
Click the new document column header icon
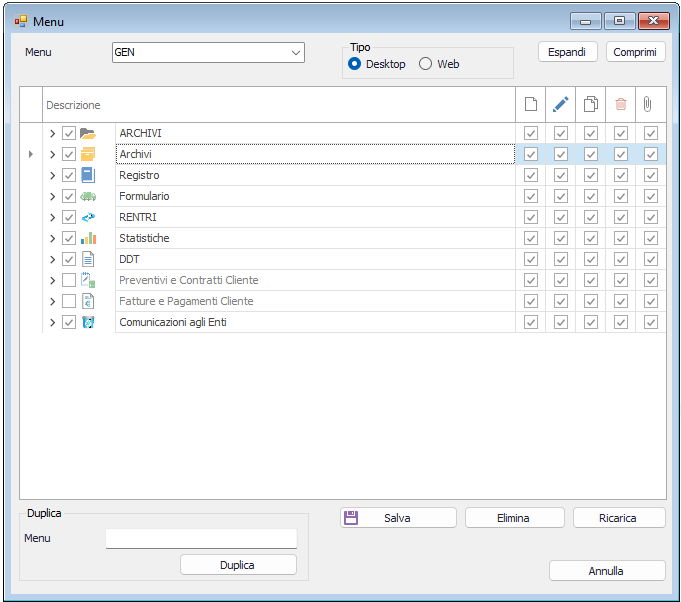coord(531,104)
